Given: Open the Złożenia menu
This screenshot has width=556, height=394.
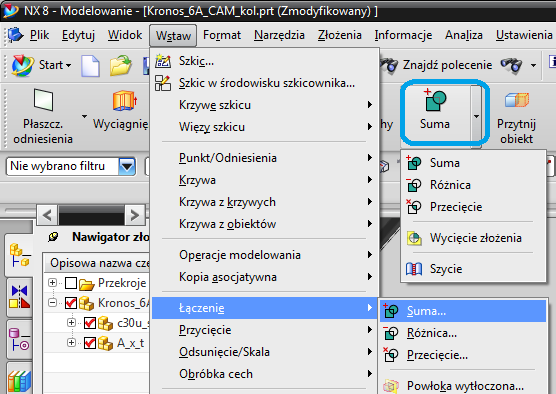Looking at the screenshot, I should [340, 35].
